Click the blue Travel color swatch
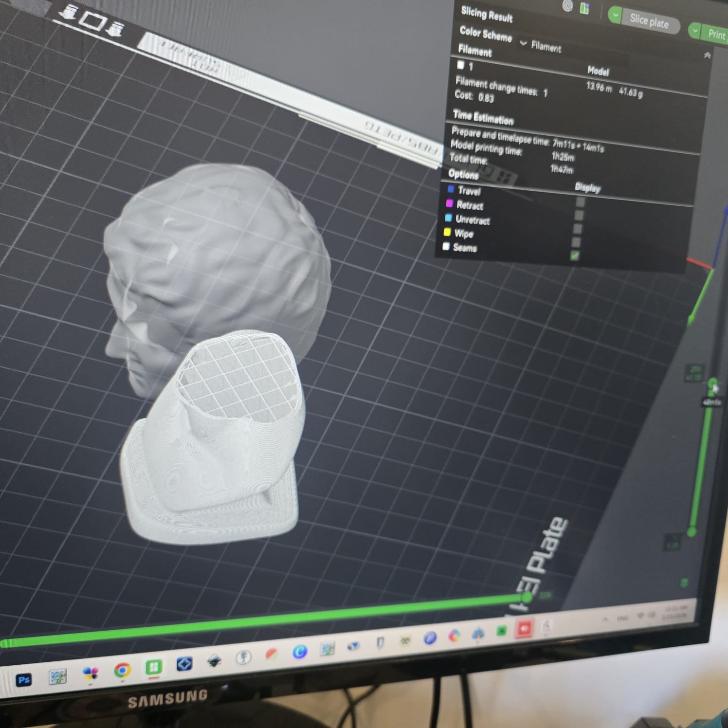The image size is (728, 728). pos(451,189)
